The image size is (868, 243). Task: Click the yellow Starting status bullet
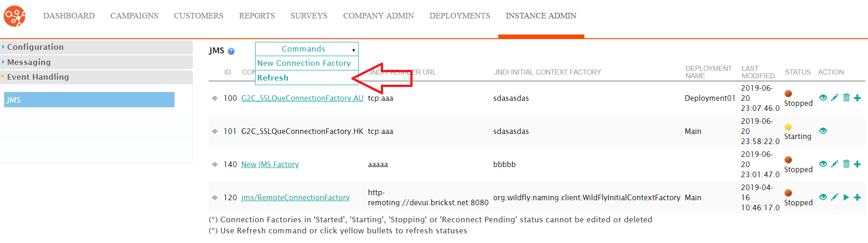click(x=788, y=127)
